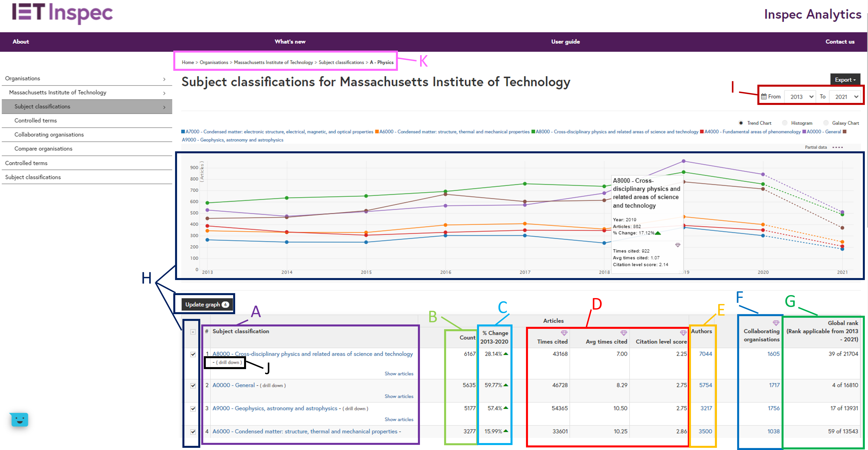This screenshot has height=450, width=868.
Task: Uncheck the A0000 - General row checkbox
Action: tap(193, 386)
